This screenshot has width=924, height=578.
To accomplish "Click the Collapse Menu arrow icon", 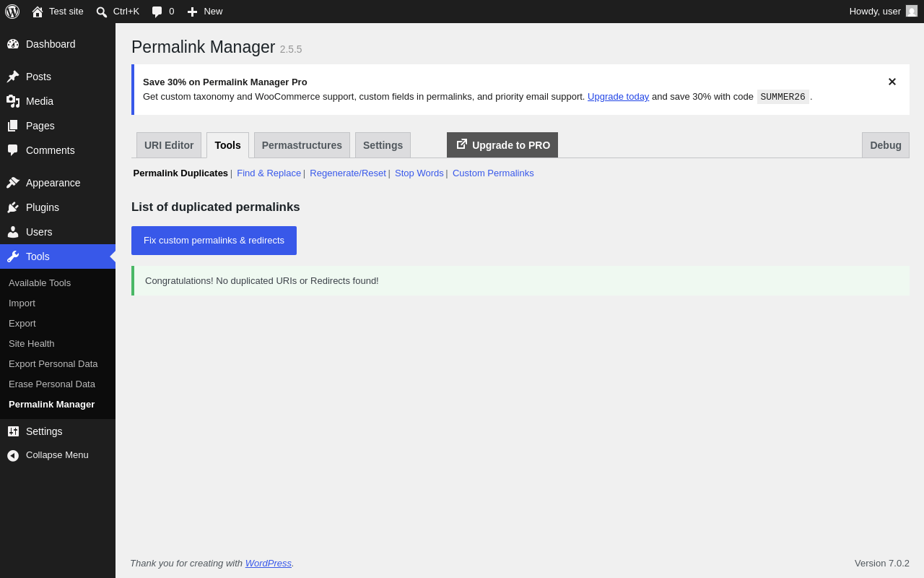I will [x=13, y=456].
